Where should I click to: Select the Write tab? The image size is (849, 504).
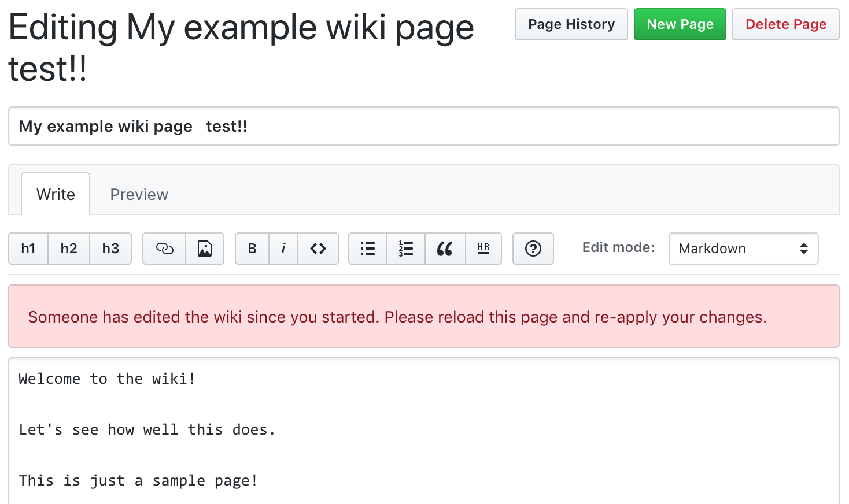[56, 195]
